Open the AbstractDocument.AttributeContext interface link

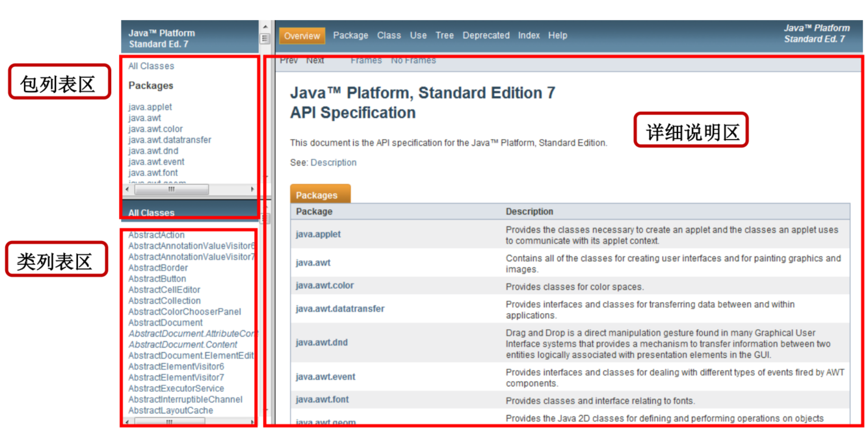tap(192, 334)
